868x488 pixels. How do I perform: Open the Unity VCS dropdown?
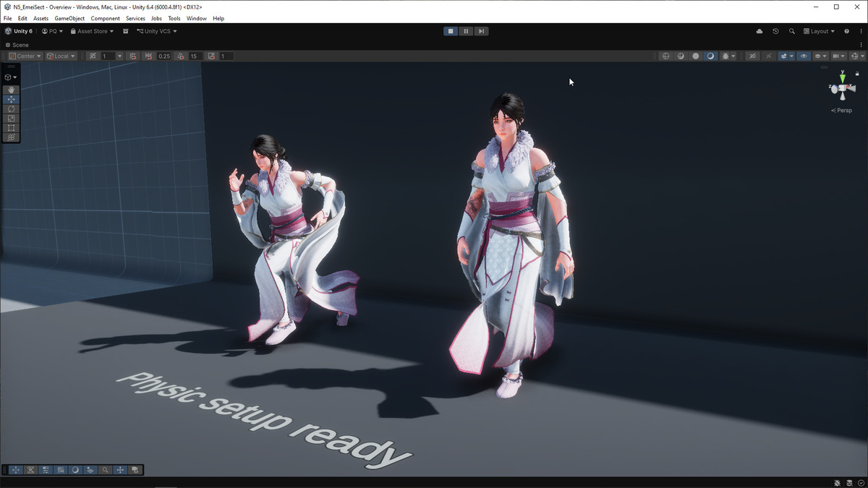[157, 31]
